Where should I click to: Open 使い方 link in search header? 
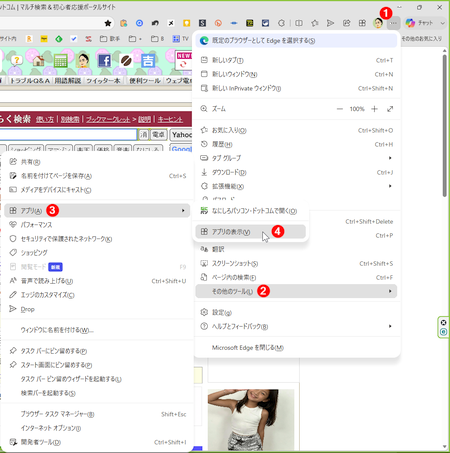click(x=45, y=119)
